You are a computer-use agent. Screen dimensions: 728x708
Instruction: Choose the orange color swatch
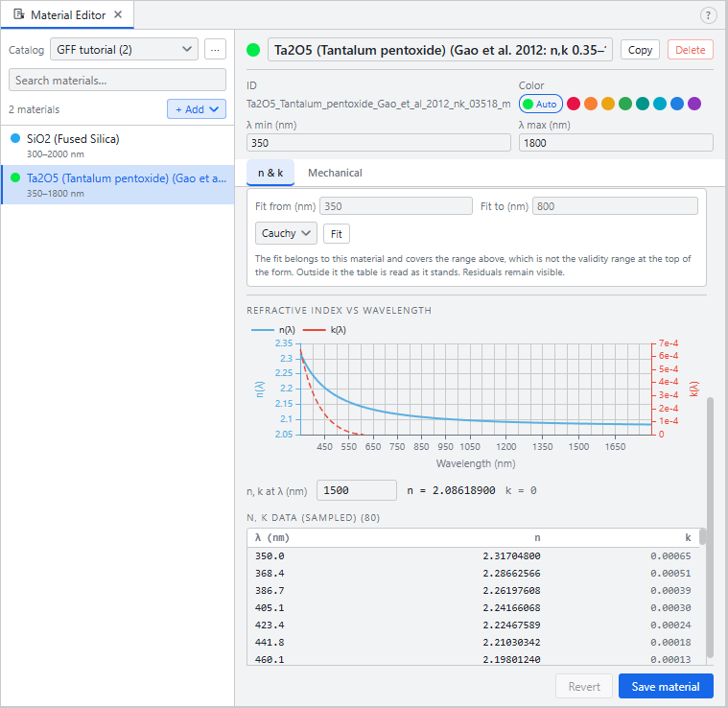591,104
